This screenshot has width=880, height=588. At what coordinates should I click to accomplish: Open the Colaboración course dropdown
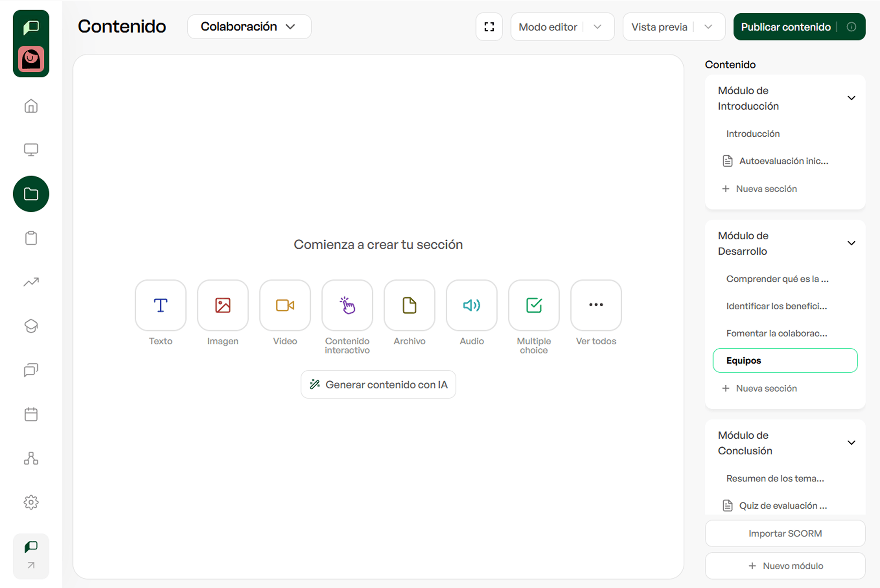(249, 27)
